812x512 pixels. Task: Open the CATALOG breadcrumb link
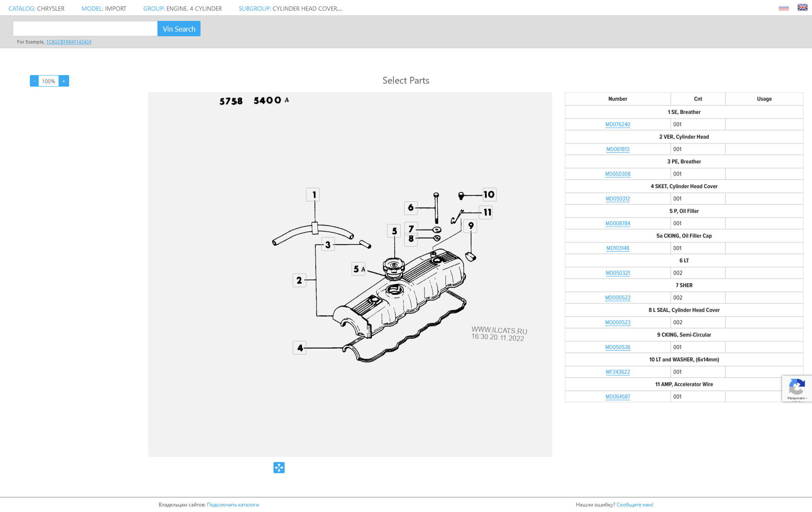click(21, 9)
